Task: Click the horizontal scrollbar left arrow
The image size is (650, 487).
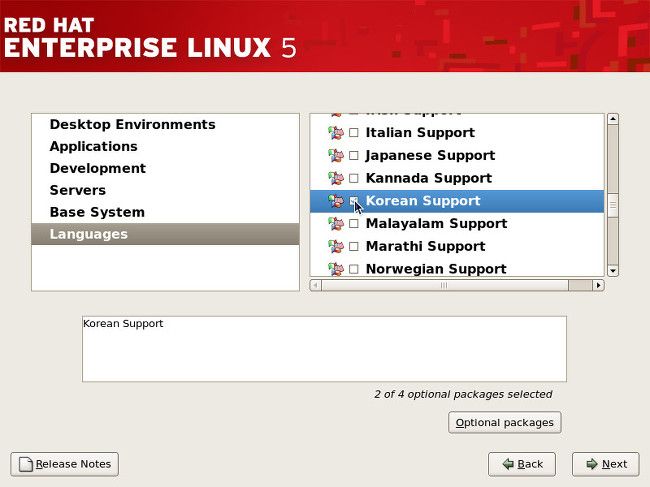Action: point(315,285)
